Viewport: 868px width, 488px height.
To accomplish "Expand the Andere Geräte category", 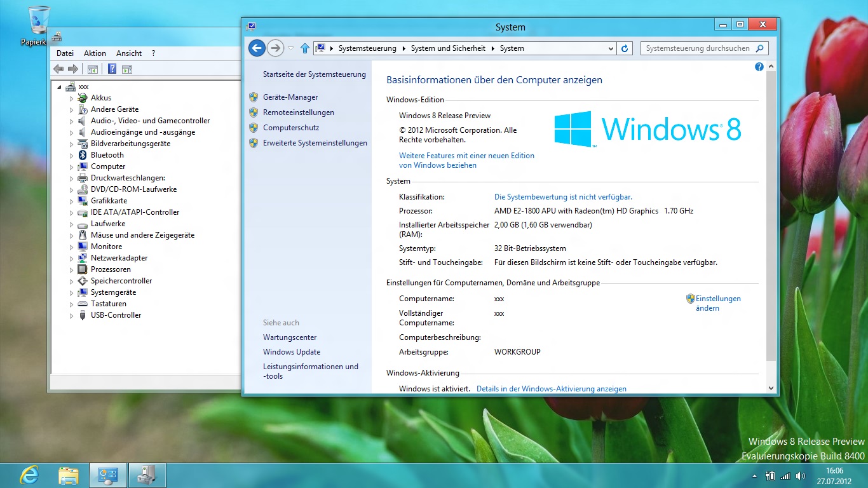I will (72, 110).
